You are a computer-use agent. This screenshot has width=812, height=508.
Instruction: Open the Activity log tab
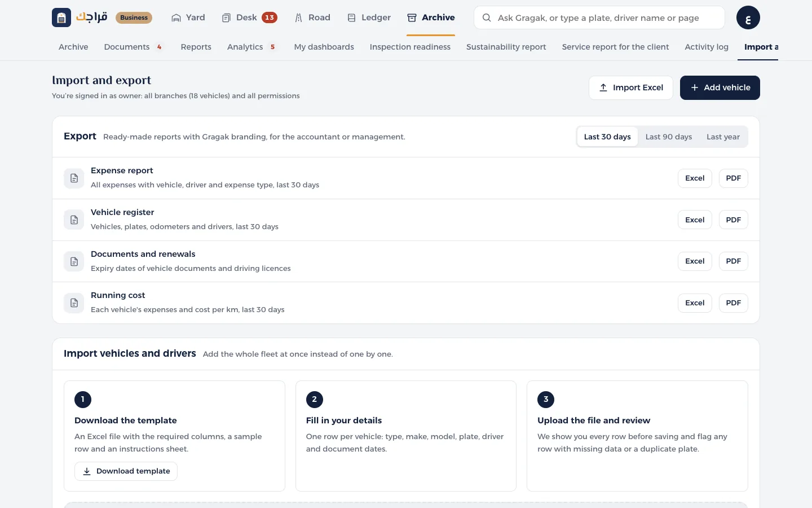707,47
